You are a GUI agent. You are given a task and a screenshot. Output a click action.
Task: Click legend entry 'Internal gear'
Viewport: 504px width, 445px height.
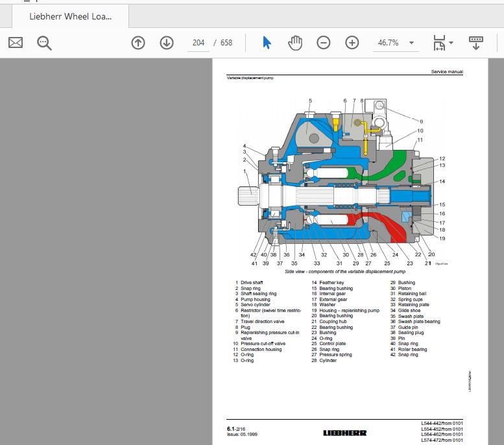pyautogui.click(x=332, y=294)
